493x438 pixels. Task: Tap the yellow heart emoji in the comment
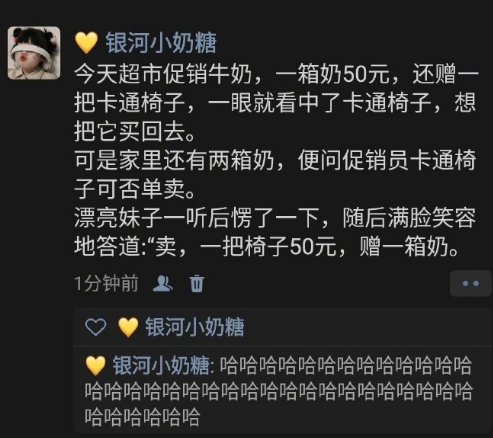click(96, 365)
